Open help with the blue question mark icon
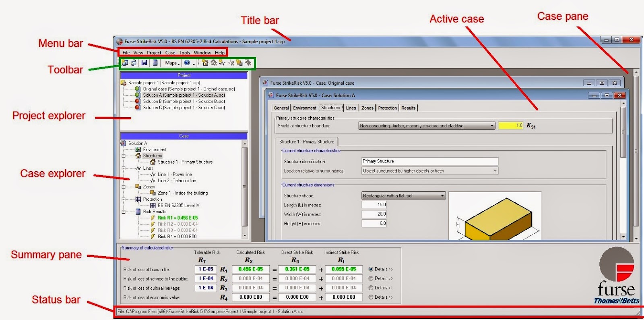Screen dimensions: 644x320 (187, 62)
